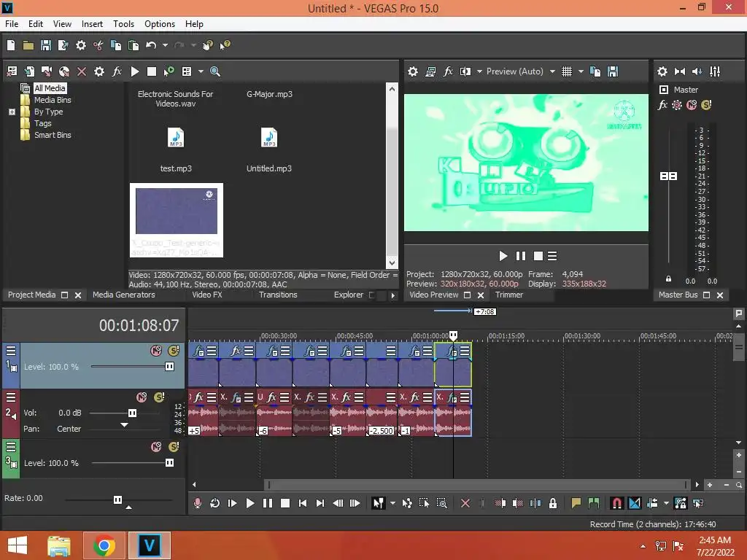Open the overlays grid dropdown arrow
The height and width of the screenshot is (560, 747).
pos(581,71)
